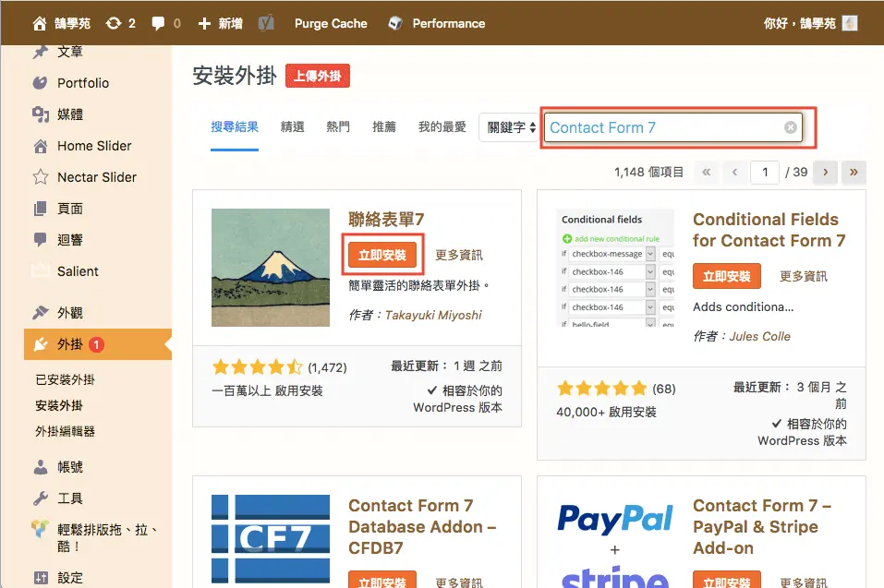The height and width of the screenshot is (588, 884).
Task: Click the 68 ratings count of Conditional Fields
Action: tap(663, 390)
